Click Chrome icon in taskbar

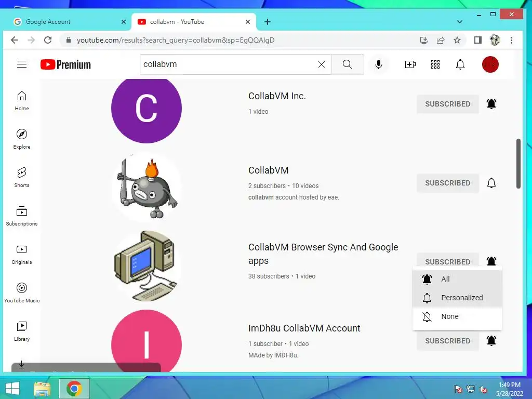click(x=74, y=389)
